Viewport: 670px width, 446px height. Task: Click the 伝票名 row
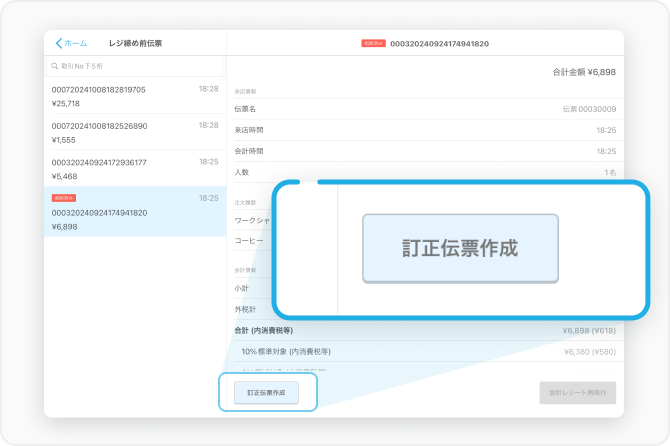[x=424, y=108]
